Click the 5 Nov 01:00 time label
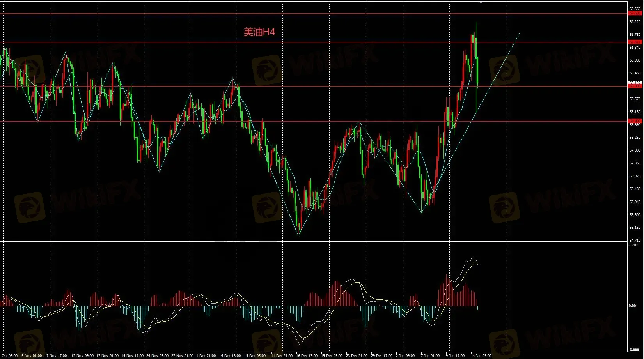The image size is (644, 359). tap(32, 356)
